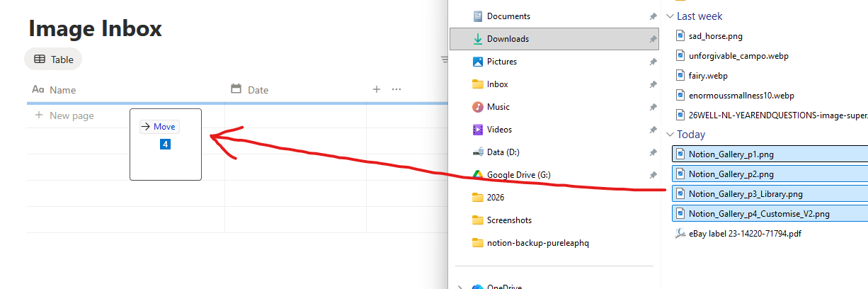
Task: Click the file icon of fairy.webp
Action: click(680, 75)
